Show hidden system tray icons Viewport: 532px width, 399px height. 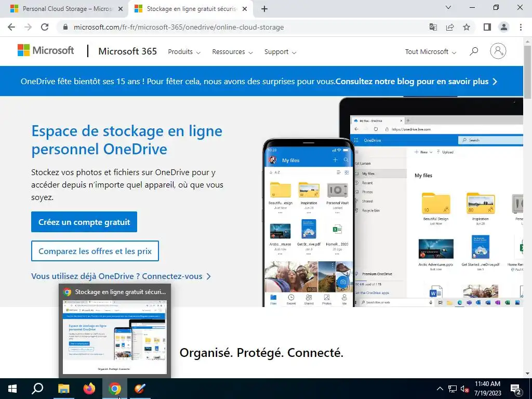point(440,389)
